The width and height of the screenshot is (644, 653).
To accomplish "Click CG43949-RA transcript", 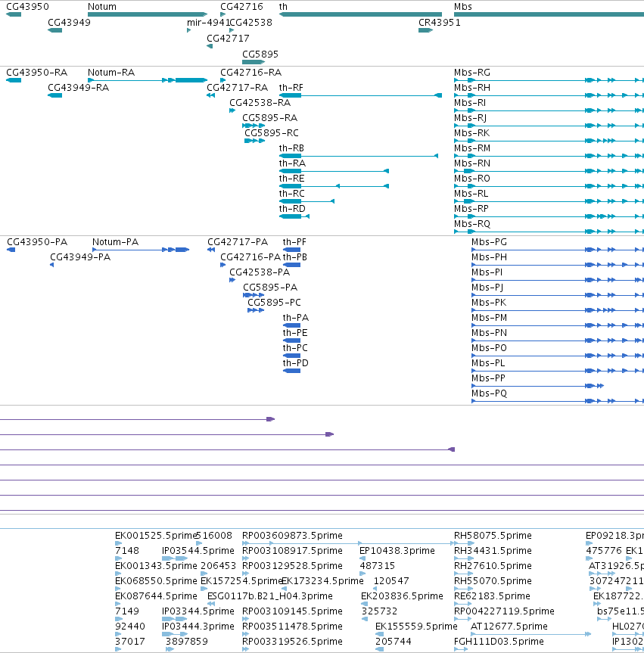I will tap(55, 95).
